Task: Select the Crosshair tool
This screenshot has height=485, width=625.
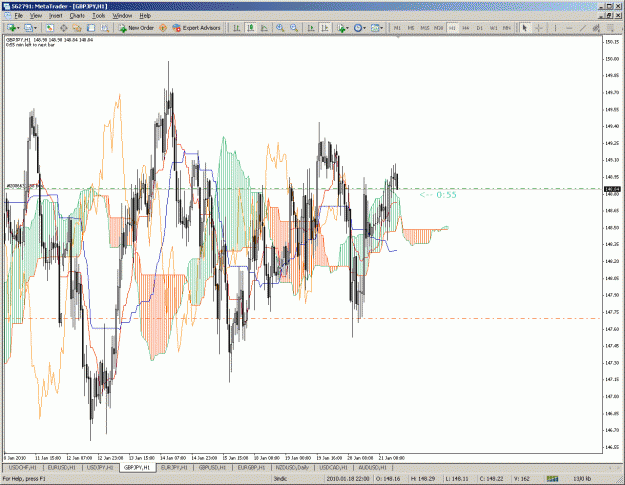Action: pyautogui.click(x=539, y=28)
